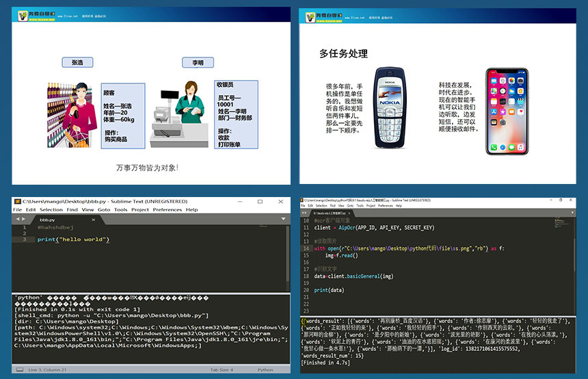Click the Nokia phone image
Screen dimensions: 588x379
pos(390,108)
